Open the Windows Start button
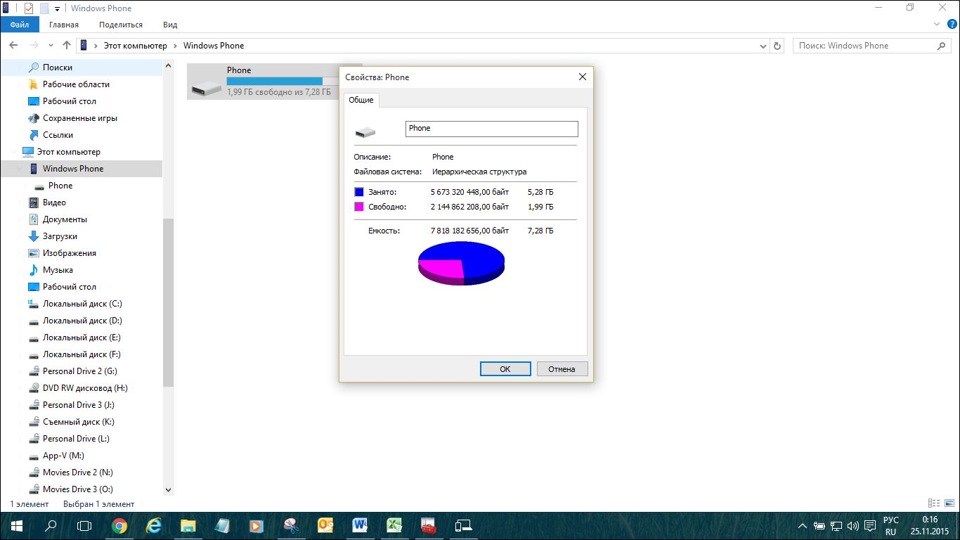 coord(17,526)
